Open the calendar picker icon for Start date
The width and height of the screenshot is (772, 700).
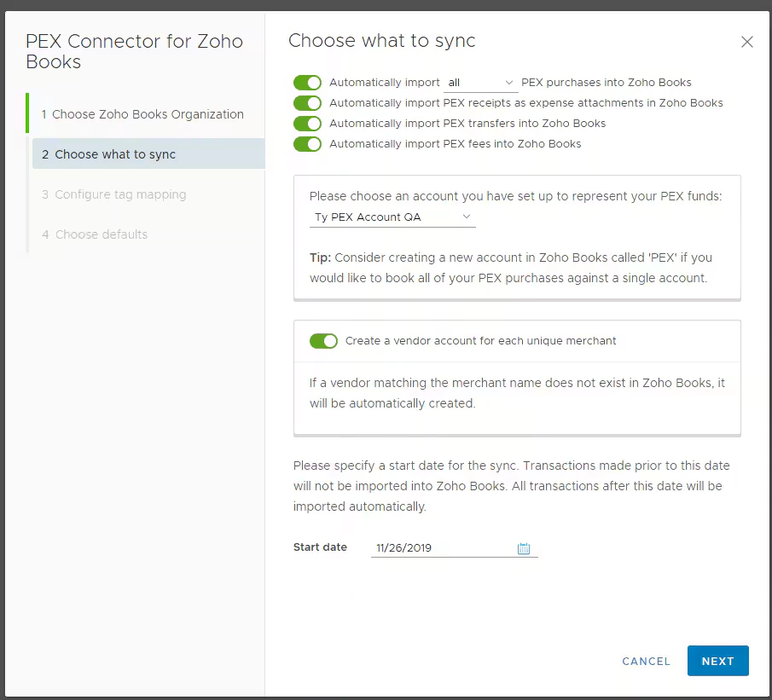pyautogui.click(x=524, y=548)
